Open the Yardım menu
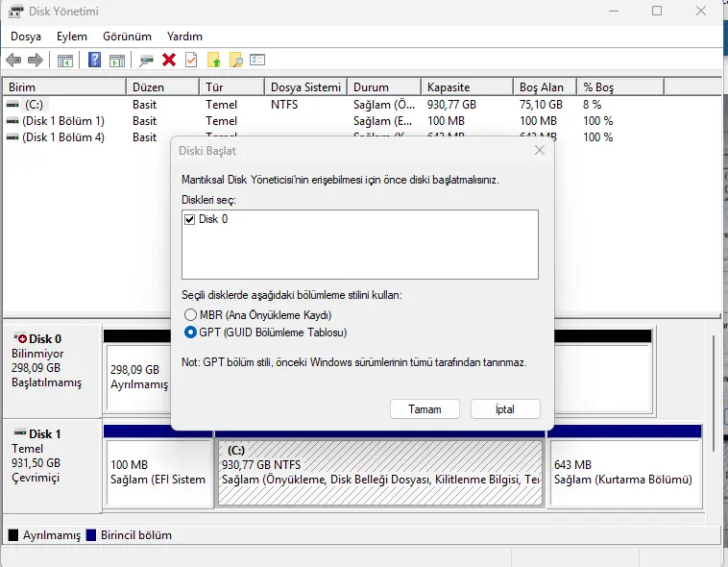Viewport: 728px width, 567px height. click(x=184, y=37)
